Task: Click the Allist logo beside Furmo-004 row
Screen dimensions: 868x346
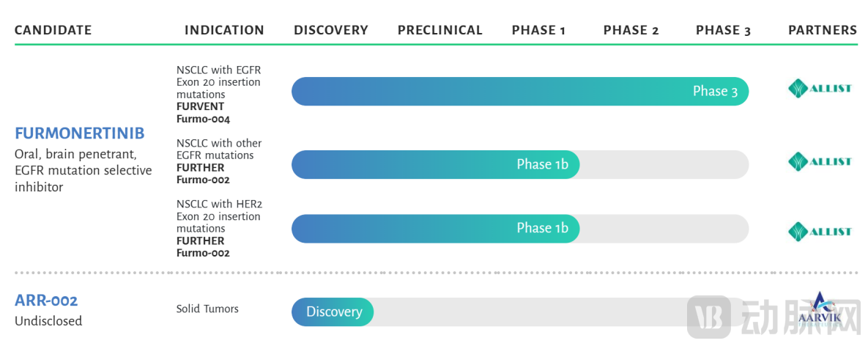Action: pos(819,89)
